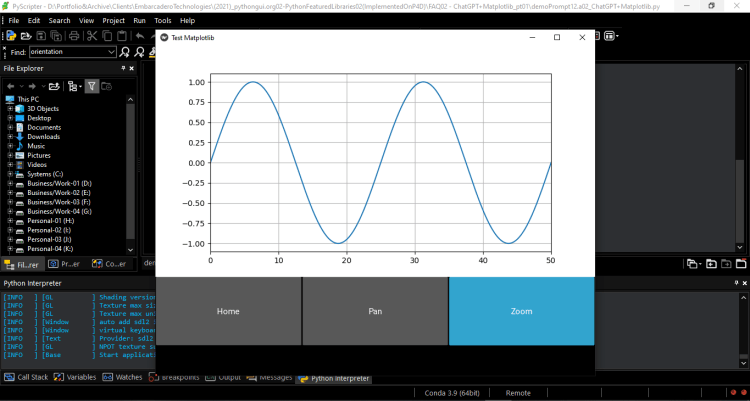Click the Save file toolbar icon
Viewport: 750px width, 401px height.
click(41, 36)
